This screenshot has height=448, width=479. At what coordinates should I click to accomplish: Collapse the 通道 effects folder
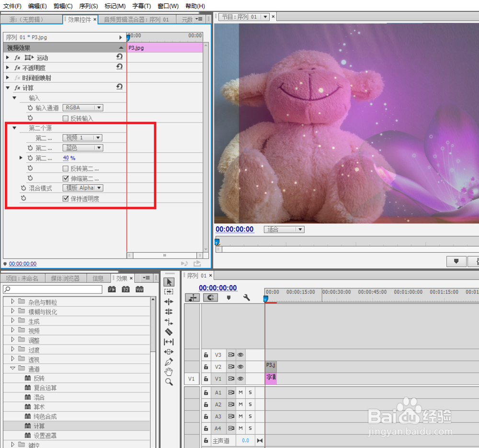coord(12,369)
